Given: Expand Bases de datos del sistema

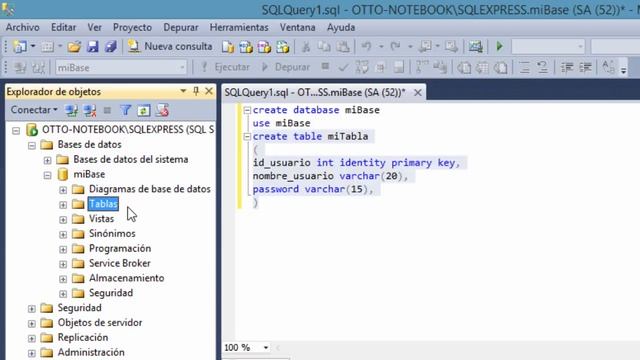Looking at the screenshot, I should click(47, 160).
